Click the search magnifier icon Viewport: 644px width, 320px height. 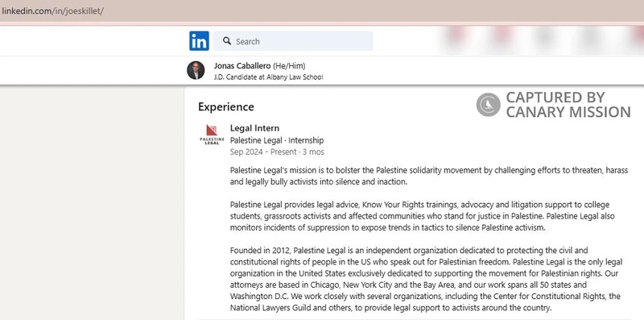pyautogui.click(x=227, y=41)
